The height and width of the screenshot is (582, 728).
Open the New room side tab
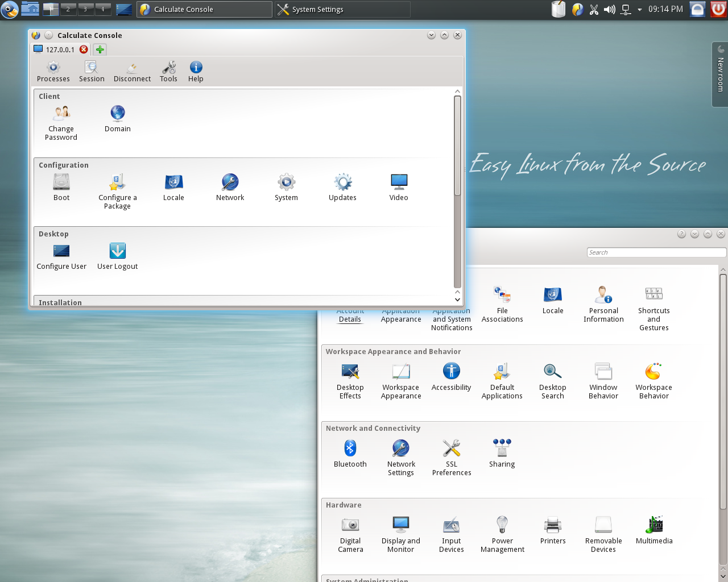pos(720,74)
